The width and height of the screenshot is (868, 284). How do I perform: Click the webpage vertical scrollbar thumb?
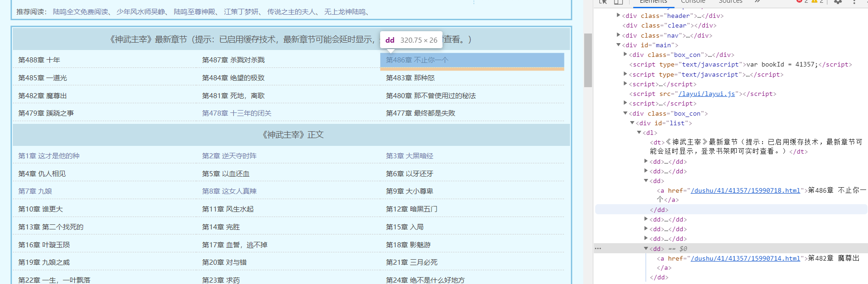[588, 60]
